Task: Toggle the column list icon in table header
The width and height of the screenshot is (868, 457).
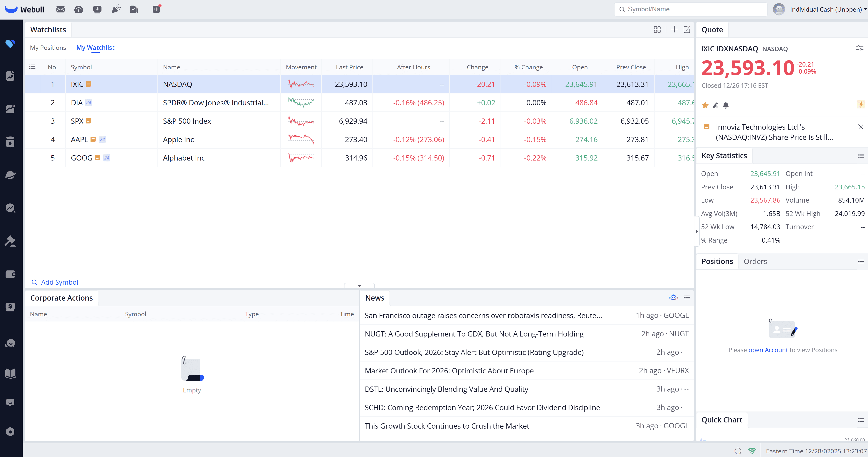Action: [32, 67]
